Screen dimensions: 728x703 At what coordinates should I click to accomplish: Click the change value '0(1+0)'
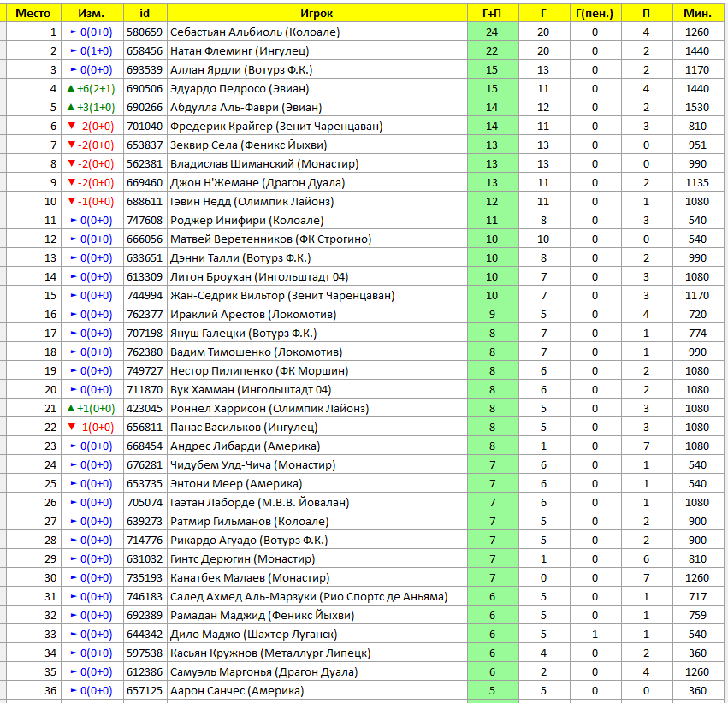coord(96,50)
